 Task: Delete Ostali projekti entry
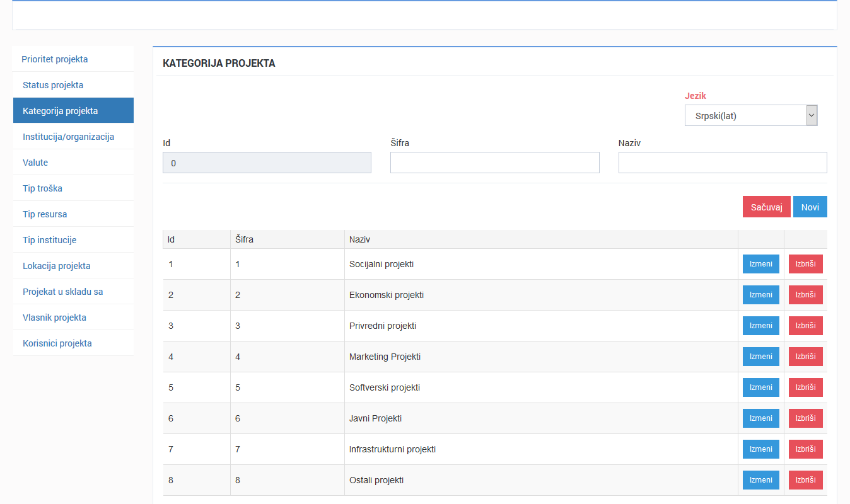(805, 480)
